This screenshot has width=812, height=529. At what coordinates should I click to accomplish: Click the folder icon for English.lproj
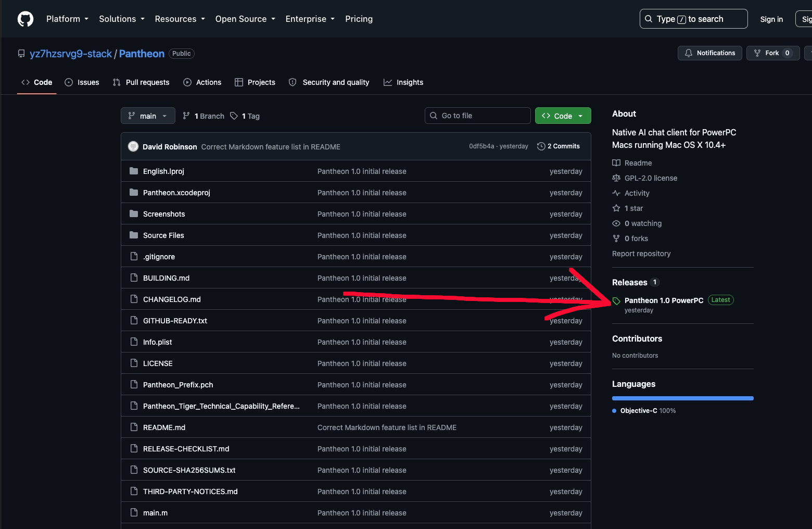(x=134, y=171)
